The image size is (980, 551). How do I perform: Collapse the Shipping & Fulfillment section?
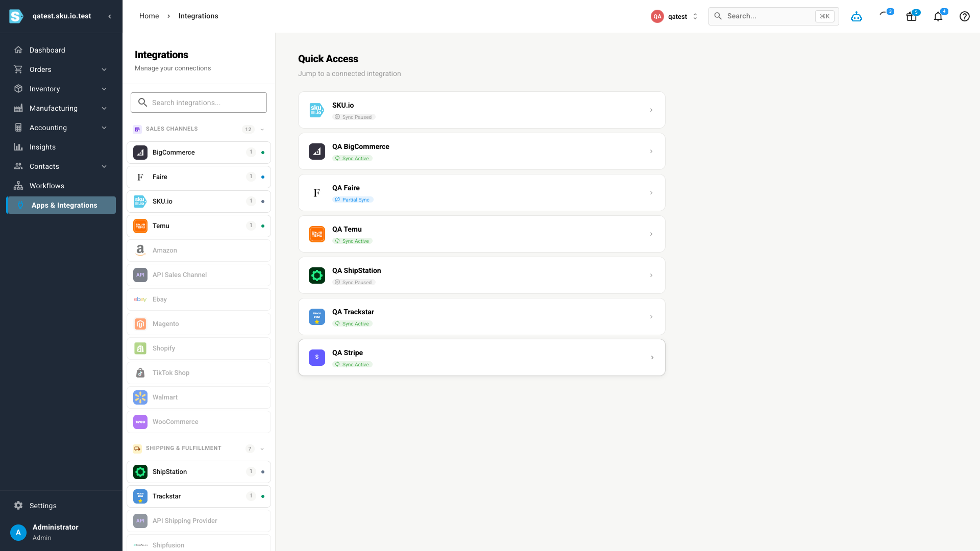pyautogui.click(x=262, y=449)
